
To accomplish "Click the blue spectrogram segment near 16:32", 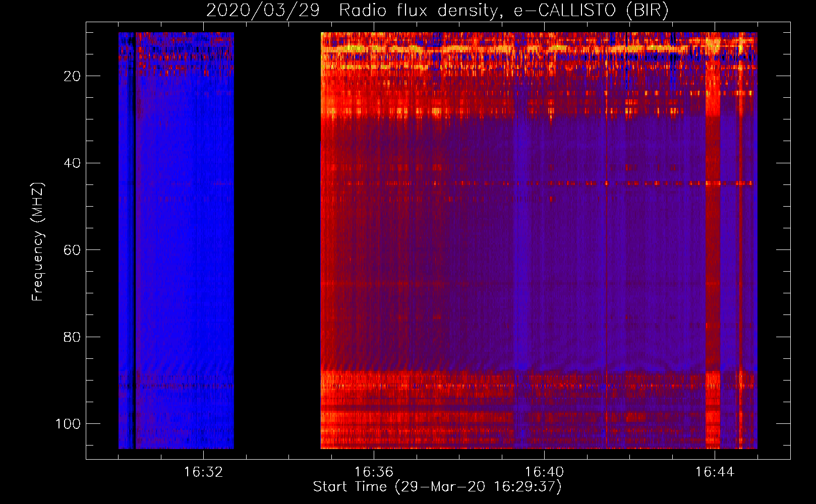I will (176, 240).
